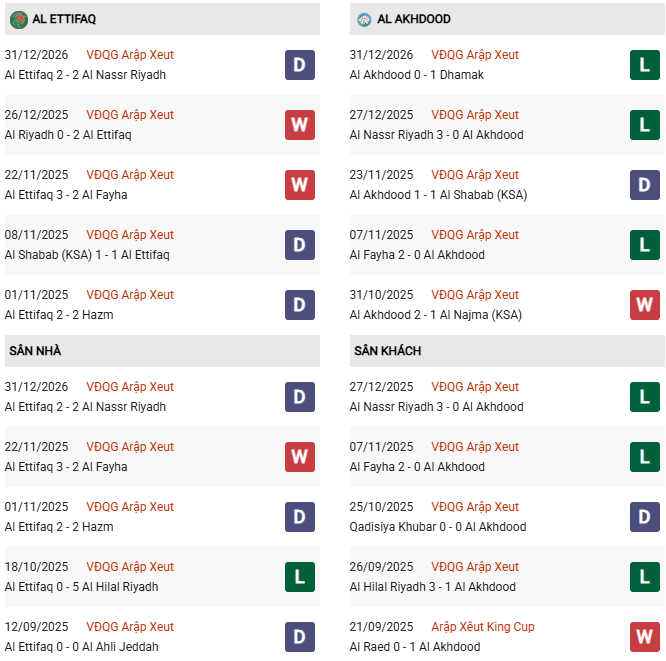Screen dimensions: 666x661
Task: Open the Arập Xêut King Cup league link
Action: 483,627
